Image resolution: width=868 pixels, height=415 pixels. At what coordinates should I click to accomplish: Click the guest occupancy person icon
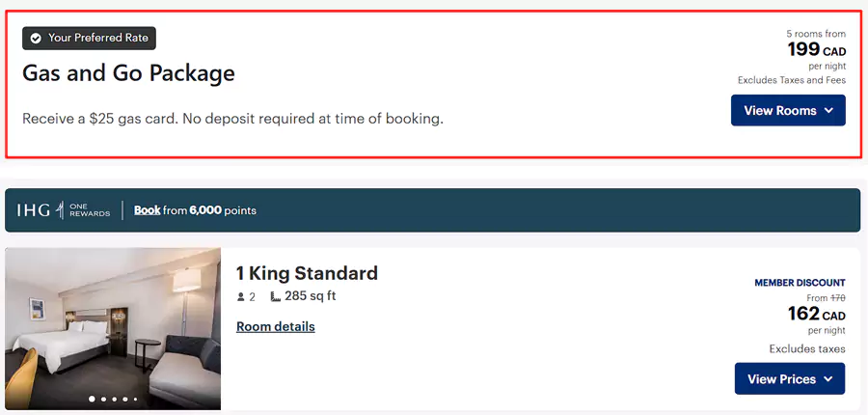(x=241, y=297)
